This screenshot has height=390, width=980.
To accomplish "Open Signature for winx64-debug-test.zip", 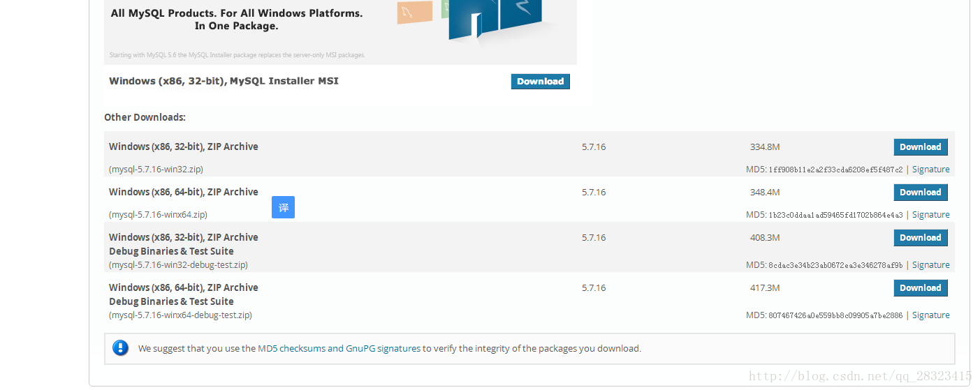I will click(x=930, y=315).
